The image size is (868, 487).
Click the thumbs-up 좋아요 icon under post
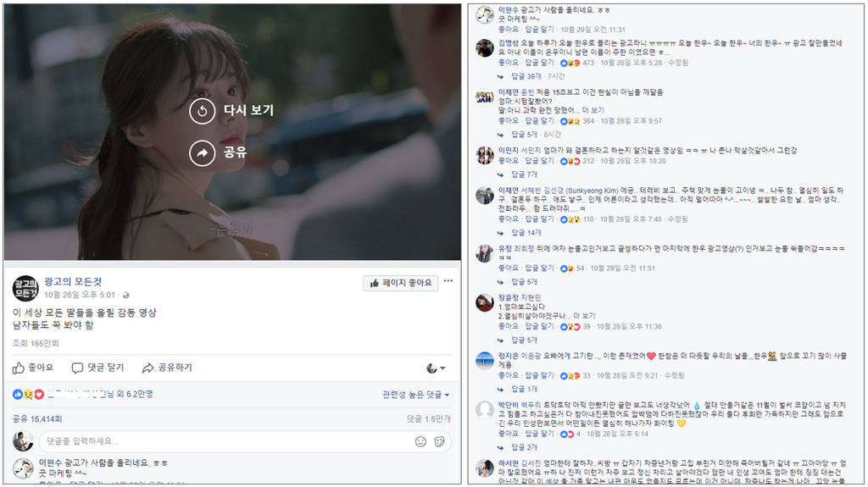tap(19, 368)
